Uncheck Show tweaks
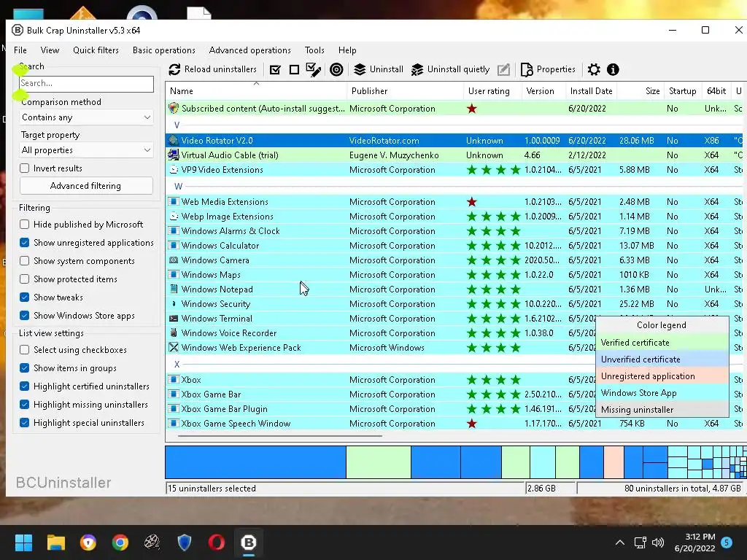This screenshot has width=747, height=560. coord(24,297)
